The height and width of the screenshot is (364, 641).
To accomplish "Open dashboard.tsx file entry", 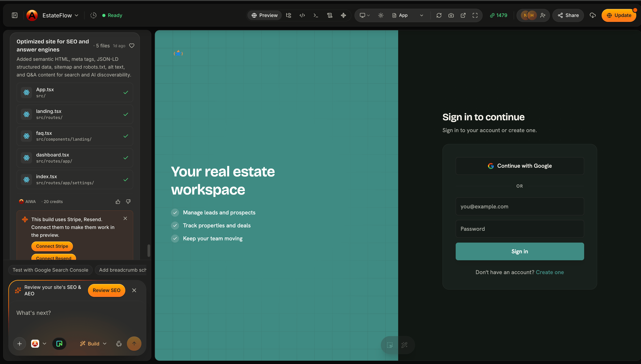I will pos(75,158).
